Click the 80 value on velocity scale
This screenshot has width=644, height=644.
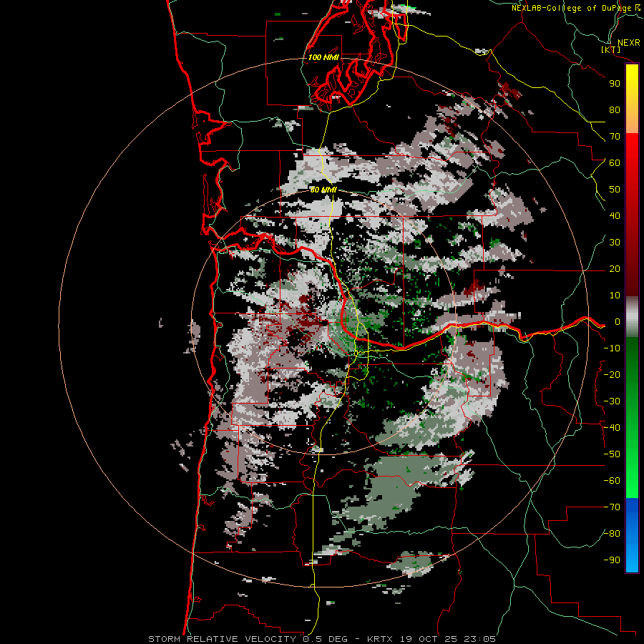pyautogui.click(x=615, y=110)
